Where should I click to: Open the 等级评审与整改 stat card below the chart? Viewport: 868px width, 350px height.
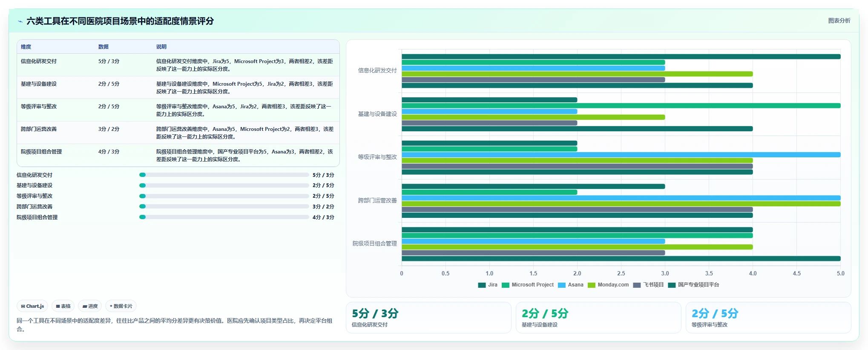768,318
